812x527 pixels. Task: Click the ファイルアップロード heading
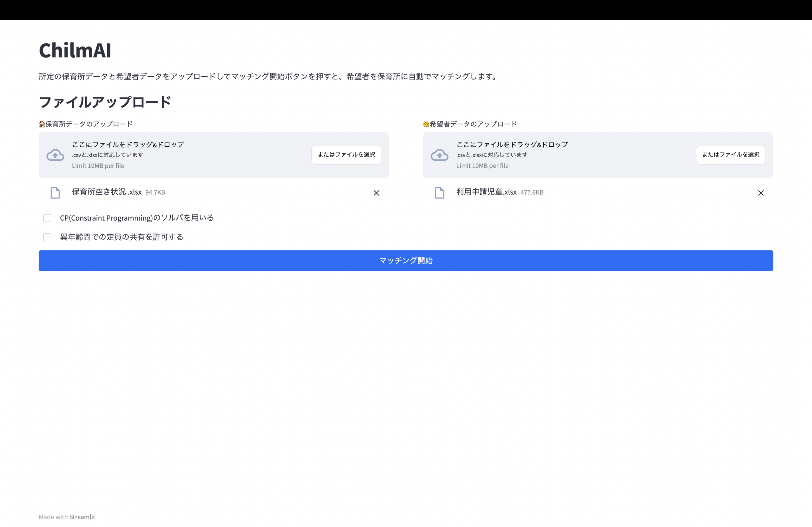pos(105,102)
